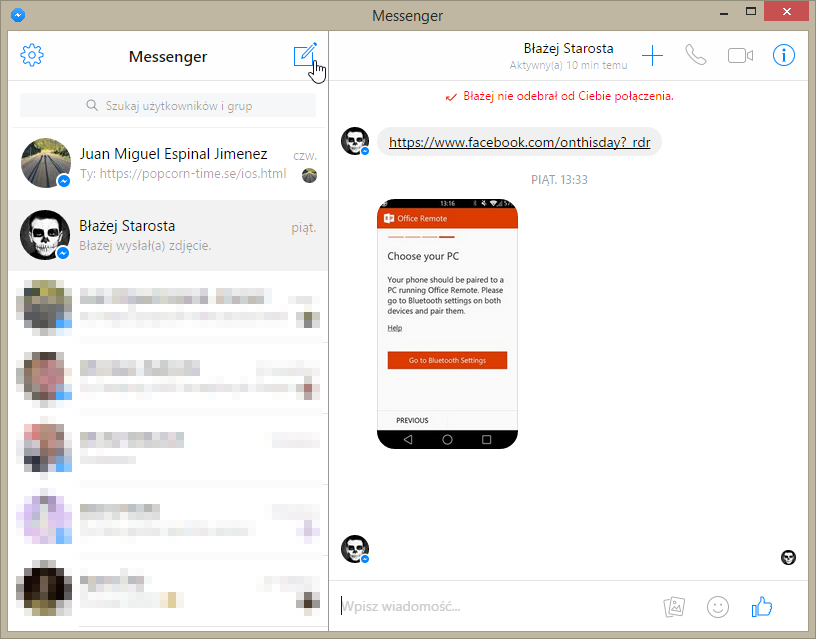Click the search users and groups field
Image resolution: width=816 pixels, height=639 pixels.
(168, 106)
